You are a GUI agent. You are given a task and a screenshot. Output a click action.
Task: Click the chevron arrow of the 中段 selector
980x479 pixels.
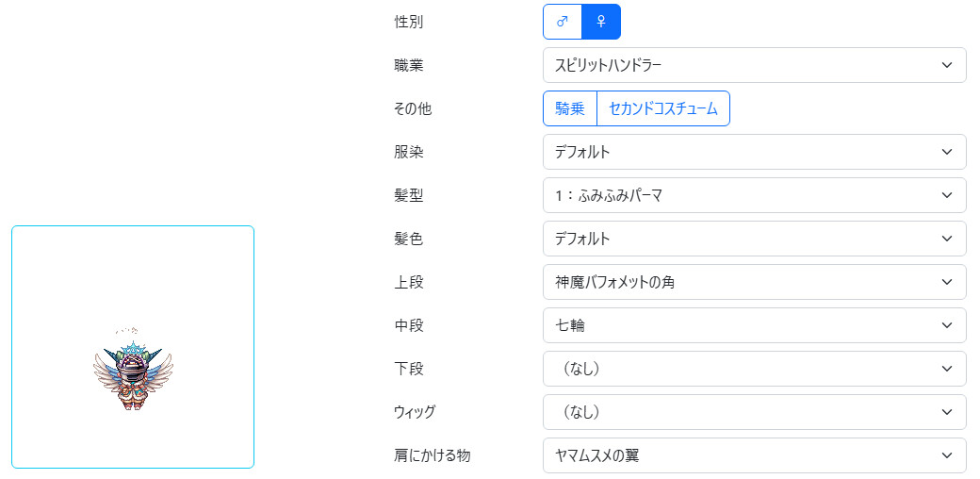(x=946, y=326)
